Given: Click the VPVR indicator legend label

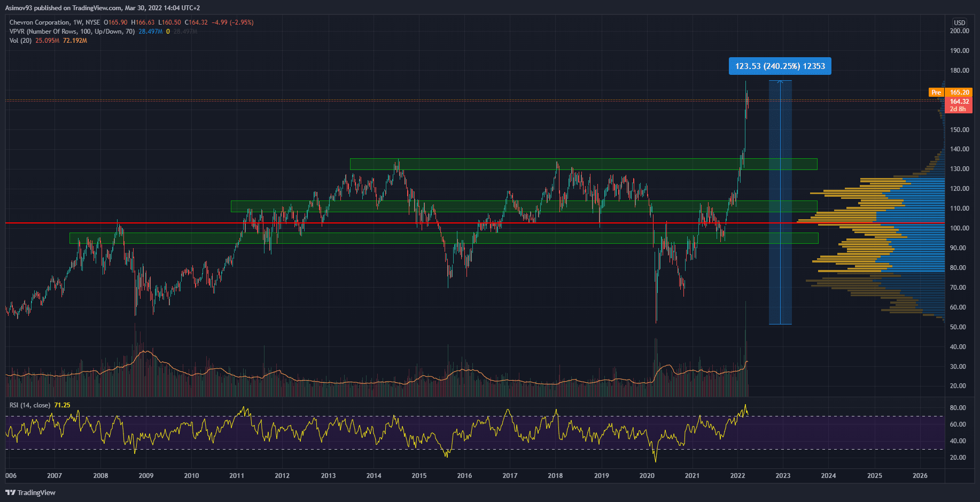Looking at the screenshot, I should click(72, 32).
